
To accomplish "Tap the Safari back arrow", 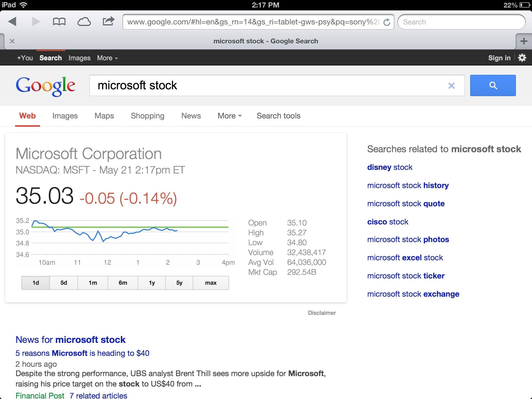I will click(12, 22).
